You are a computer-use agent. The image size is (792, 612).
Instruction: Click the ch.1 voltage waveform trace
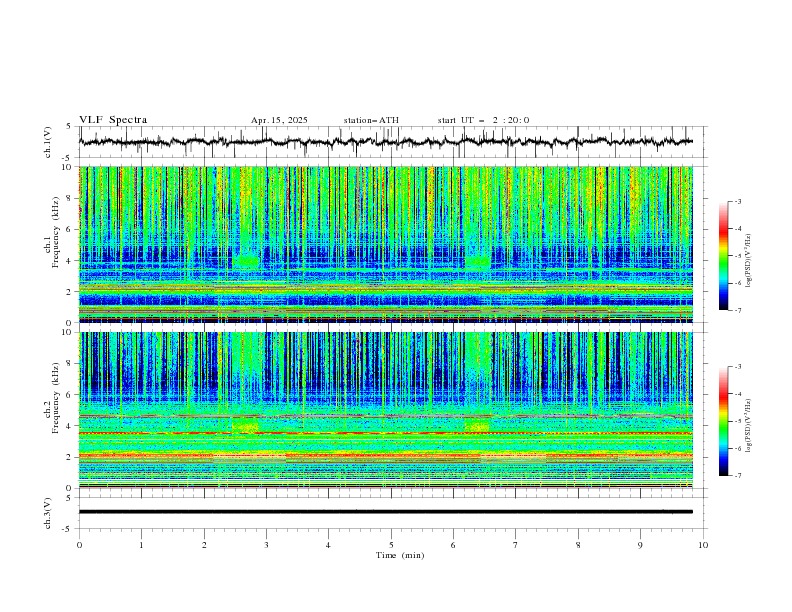point(385,142)
